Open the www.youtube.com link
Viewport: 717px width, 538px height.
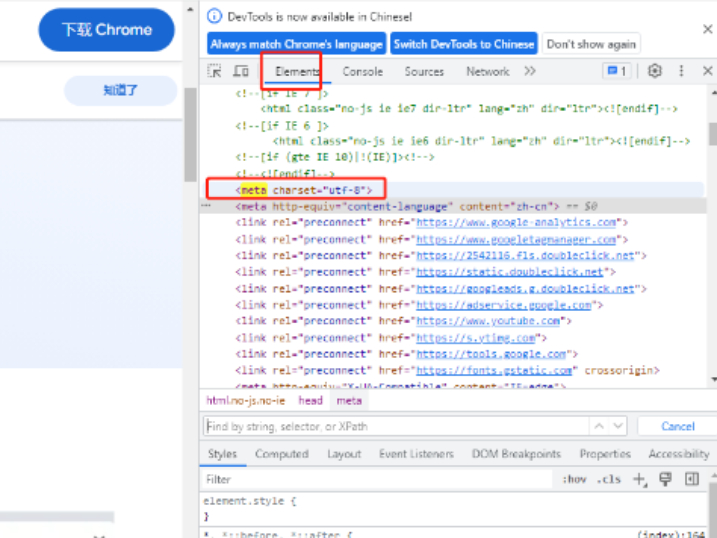point(488,321)
